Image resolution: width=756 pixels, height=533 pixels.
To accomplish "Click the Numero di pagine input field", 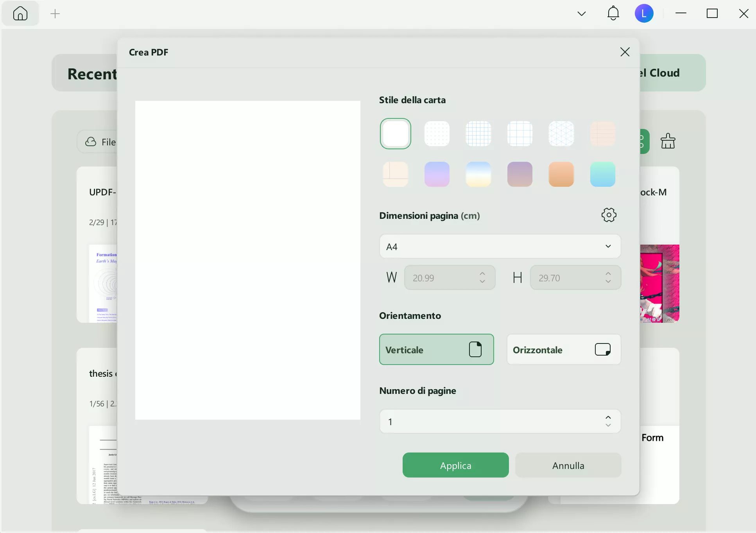I will (x=489, y=422).
